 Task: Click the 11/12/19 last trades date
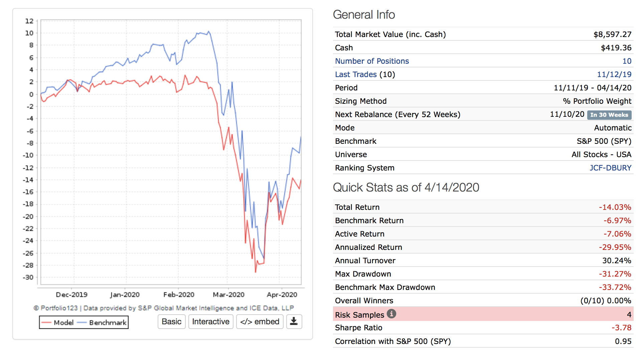pos(614,74)
